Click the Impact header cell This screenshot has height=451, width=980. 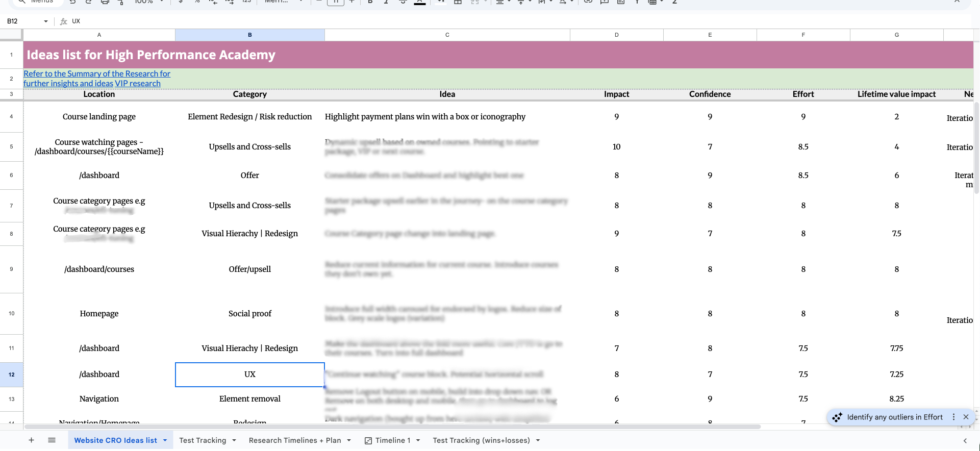617,94
